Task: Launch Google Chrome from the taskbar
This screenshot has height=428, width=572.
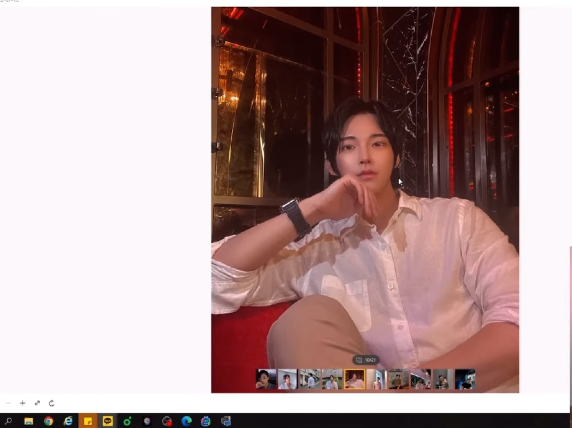Action: coord(48,421)
